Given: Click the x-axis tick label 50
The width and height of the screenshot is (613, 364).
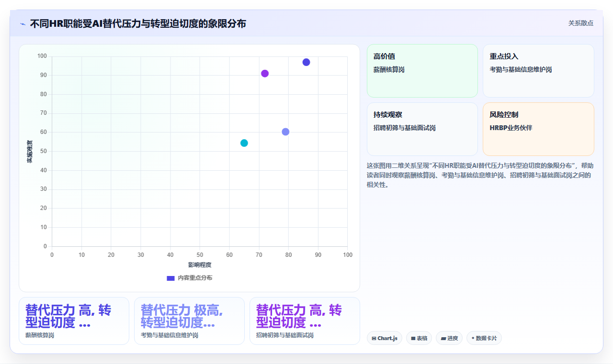Looking at the screenshot, I should coord(200,255).
